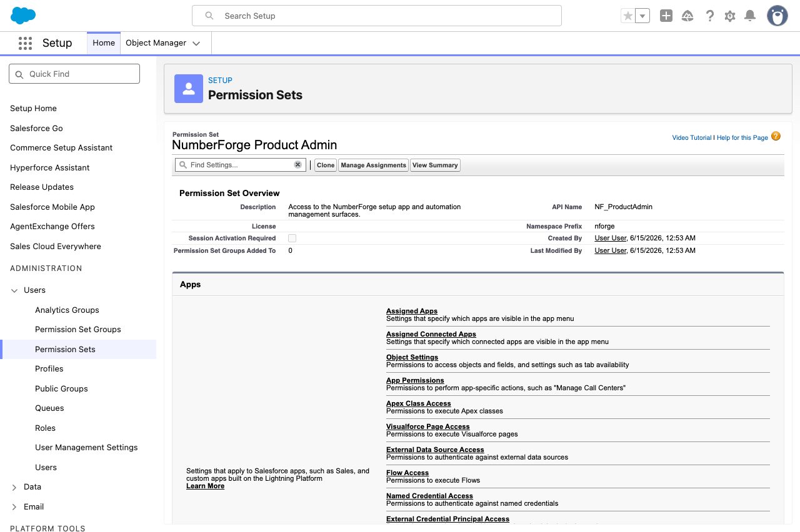Open Assigned Connected Apps link
Screen dimensions: 800x532
click(431, 334)
